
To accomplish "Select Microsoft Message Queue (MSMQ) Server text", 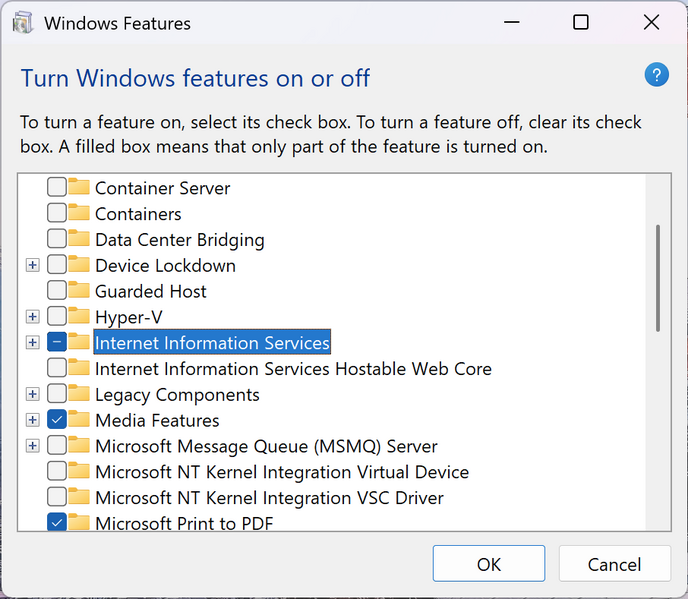I will (x=266, y=446).
